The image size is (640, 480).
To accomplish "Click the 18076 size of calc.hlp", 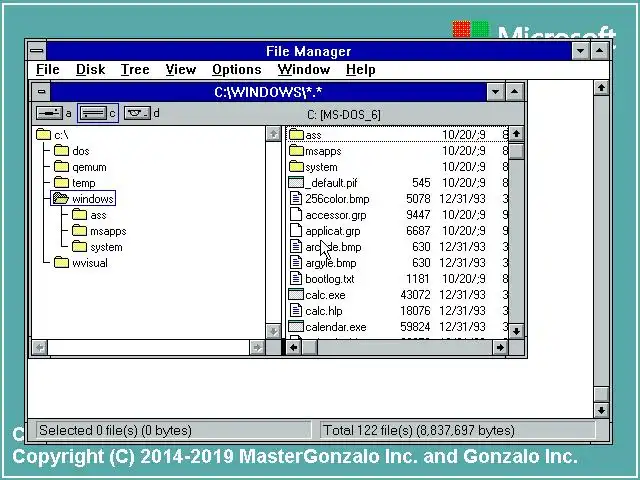I will coord(415,311).
